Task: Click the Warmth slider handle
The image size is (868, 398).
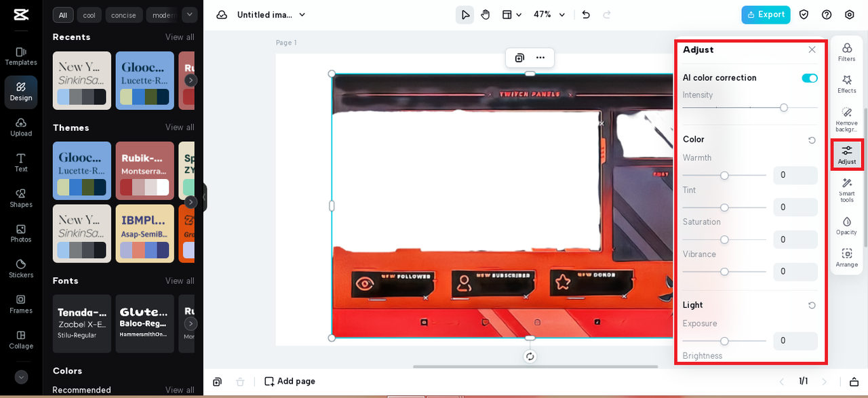Action: tap(724, 176)
